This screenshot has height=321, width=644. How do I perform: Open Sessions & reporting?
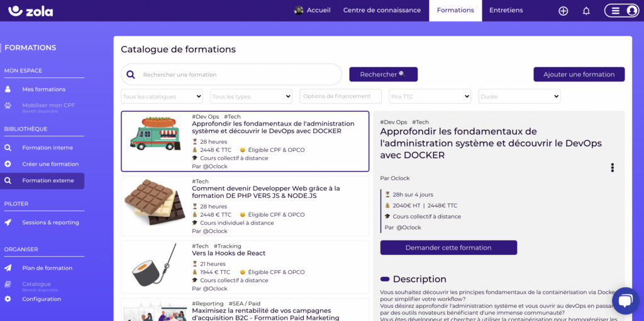pos(50,222)
